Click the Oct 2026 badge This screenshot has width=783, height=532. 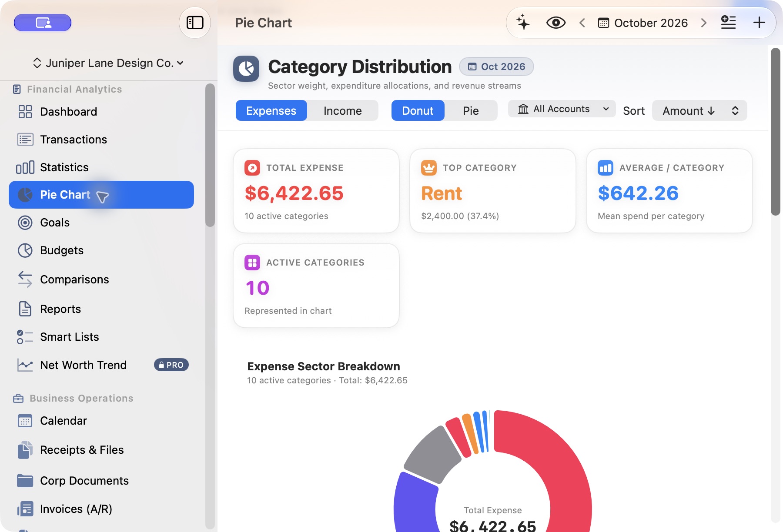point(496,66)
